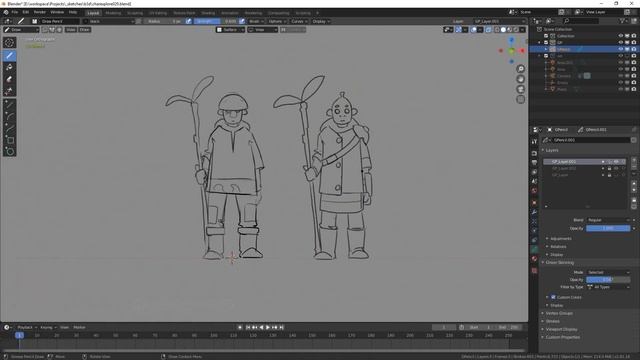Click the Onion Skinning opacity slider
The width and height of the screenshot is (640, 360).
[608, 280]
